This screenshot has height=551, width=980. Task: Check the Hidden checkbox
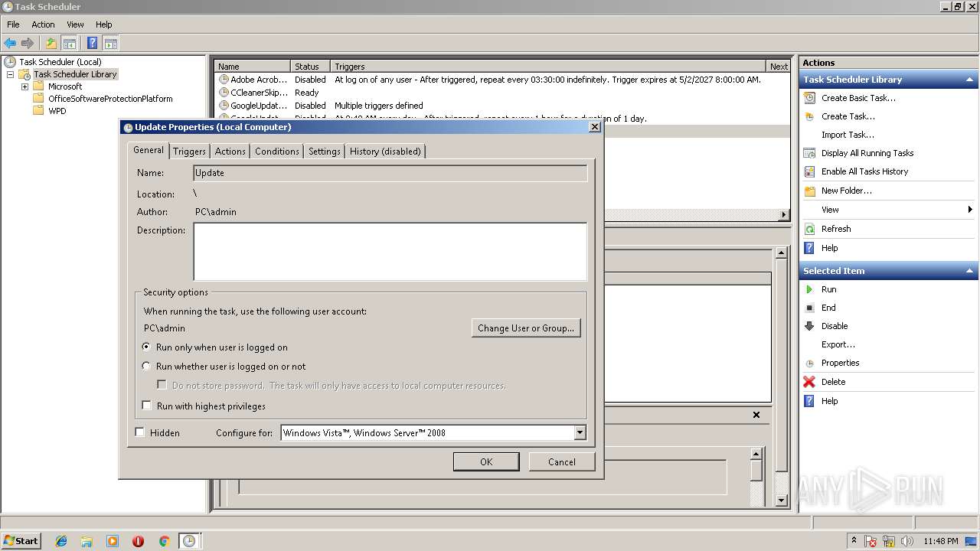click(139, 432)
